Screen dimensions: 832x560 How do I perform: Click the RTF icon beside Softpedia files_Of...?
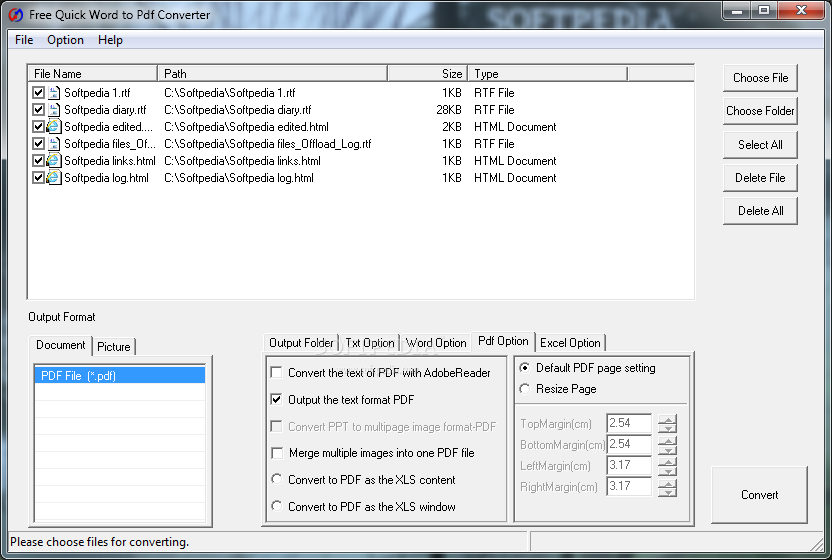point(54,144)
